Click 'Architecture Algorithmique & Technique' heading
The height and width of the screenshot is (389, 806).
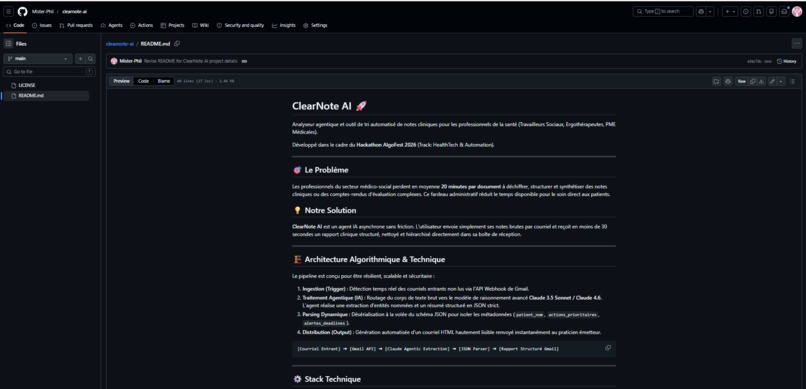pos(369,260)
